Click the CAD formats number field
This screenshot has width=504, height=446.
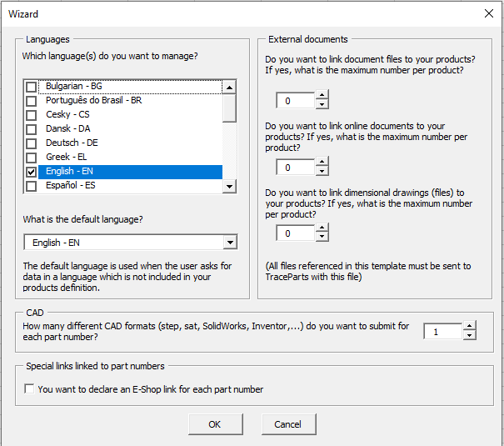[442, 332]
